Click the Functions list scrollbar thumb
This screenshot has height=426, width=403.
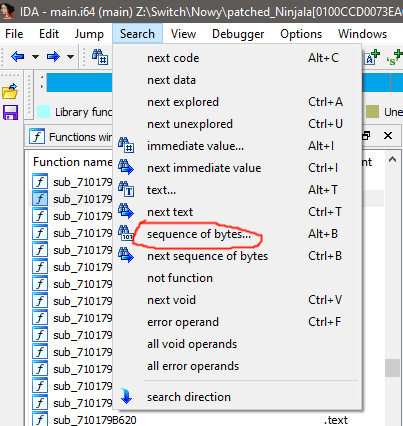point(392,368)
